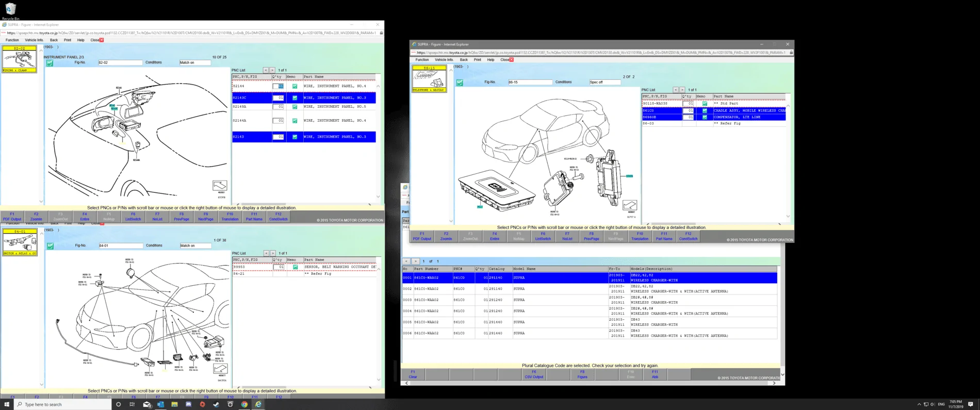Select '86-03 ** Refer Fig' row
The image size is (980, 410).
pos(714,124)
